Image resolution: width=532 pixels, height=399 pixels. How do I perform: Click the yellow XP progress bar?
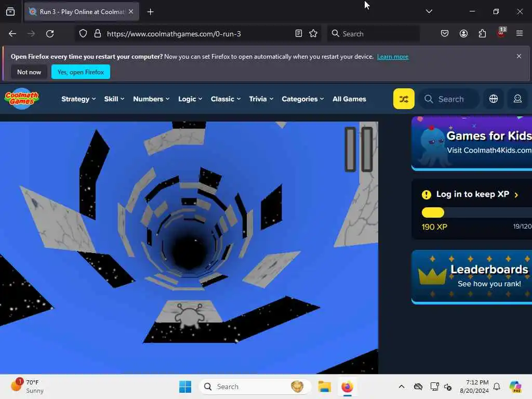(x=433, y=212)
